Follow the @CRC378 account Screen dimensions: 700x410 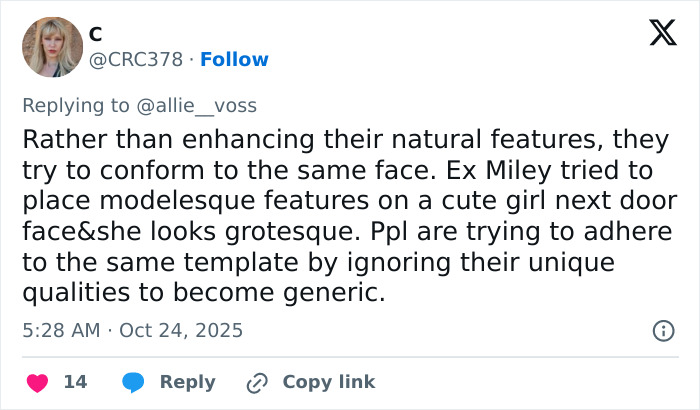point(234,59)
